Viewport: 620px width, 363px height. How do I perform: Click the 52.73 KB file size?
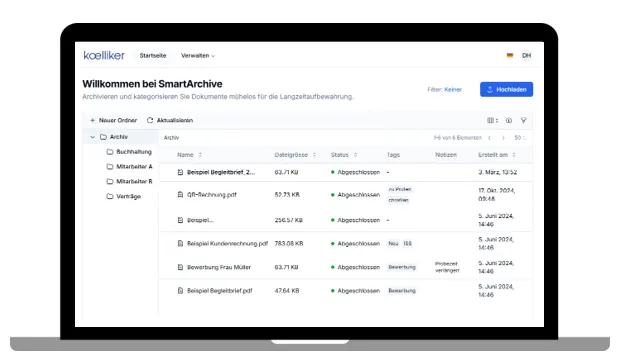coord(287,195)
